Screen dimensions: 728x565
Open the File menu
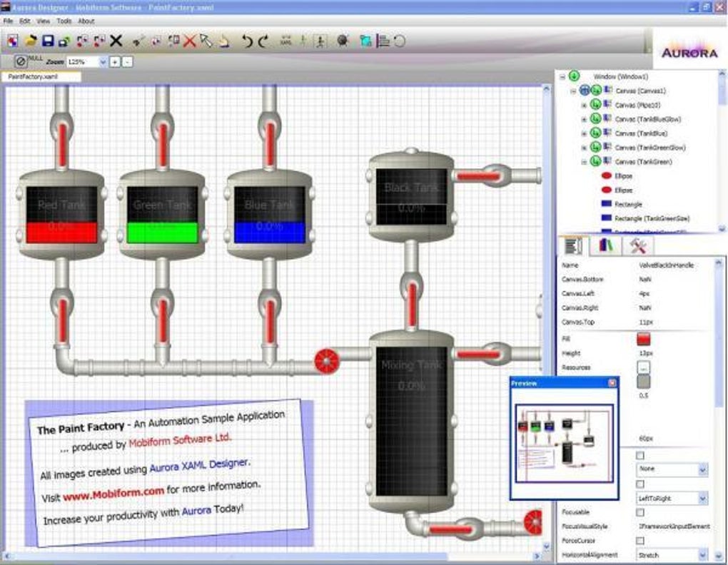9,21
